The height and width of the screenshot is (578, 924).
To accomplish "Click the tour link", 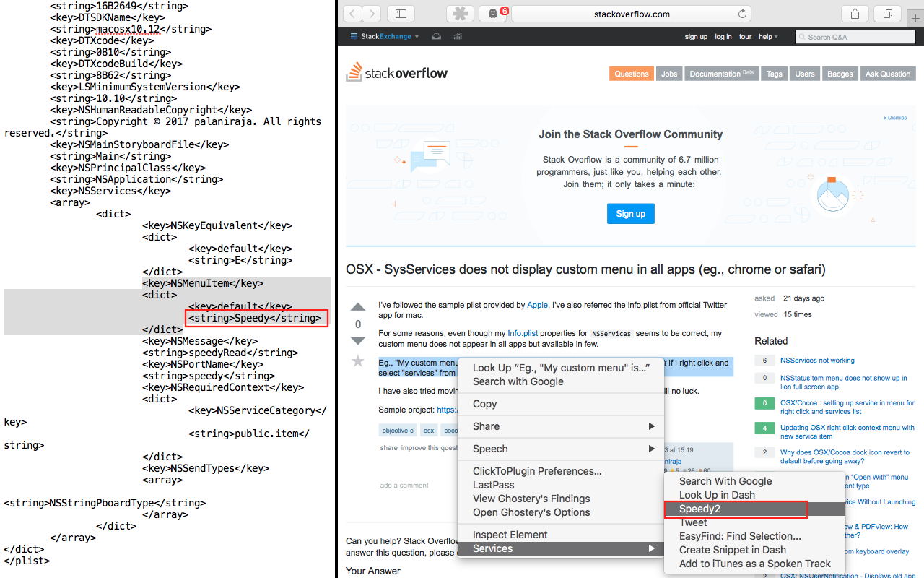I will (x=746, y=37).
